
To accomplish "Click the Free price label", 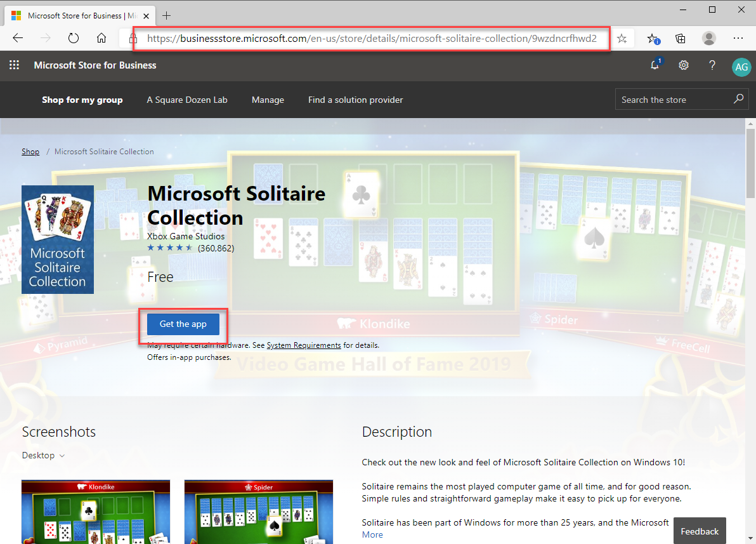I will pyautogui.click(x=160, y=277).
